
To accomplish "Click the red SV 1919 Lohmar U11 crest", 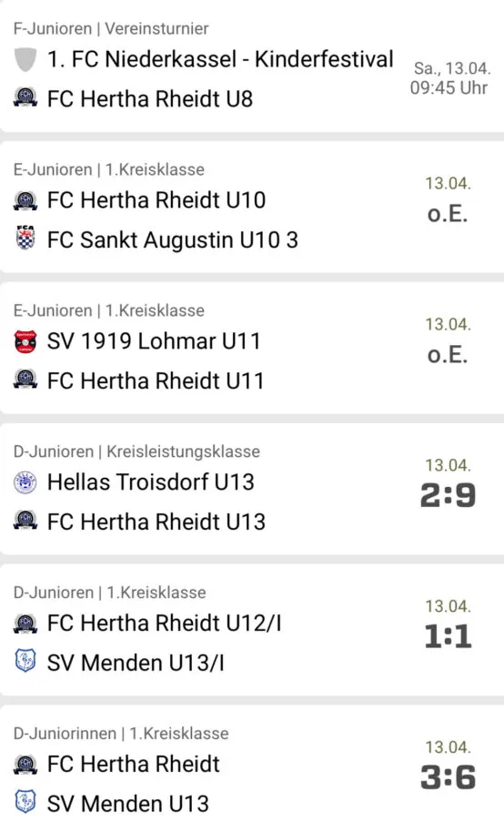I will pyautogui.click(x=25, y=341).
